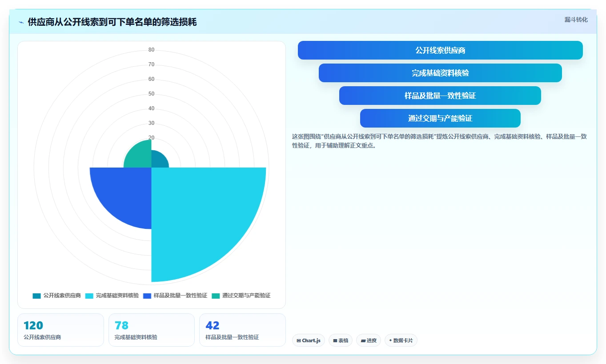606x364 pixels.
Task: Open the 120 公开线索供应商 data card
Action: coord(60,330)
